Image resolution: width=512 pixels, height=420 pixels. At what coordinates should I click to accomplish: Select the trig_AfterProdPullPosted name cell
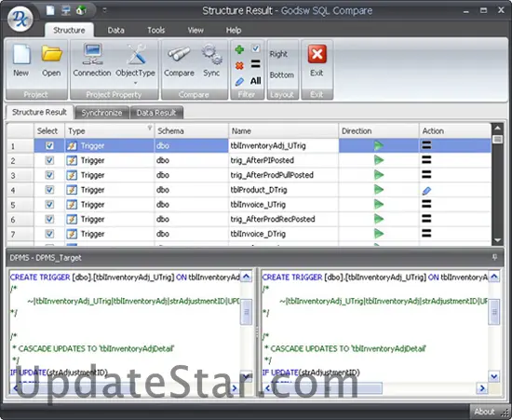pos(283,175)
